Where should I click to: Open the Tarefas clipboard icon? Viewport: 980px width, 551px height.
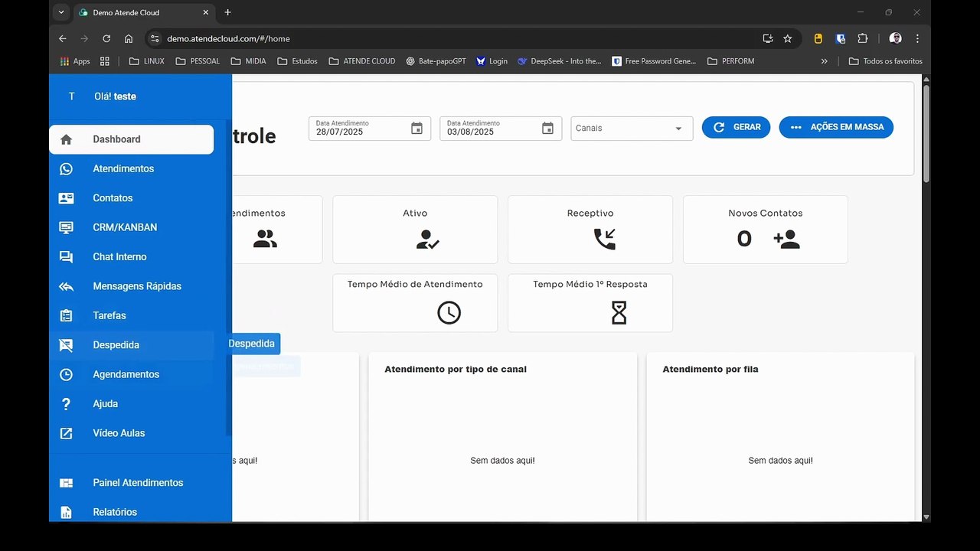(67, 315)
